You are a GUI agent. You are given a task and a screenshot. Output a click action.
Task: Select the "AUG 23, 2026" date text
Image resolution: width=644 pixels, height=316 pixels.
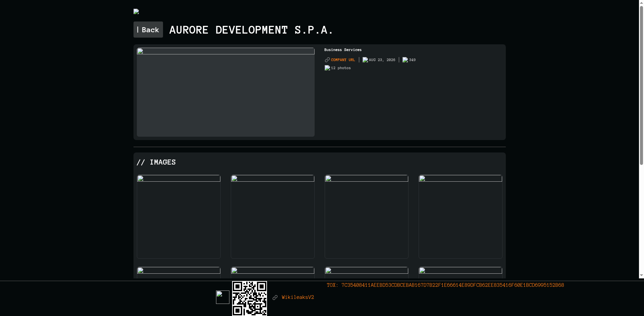382,60
